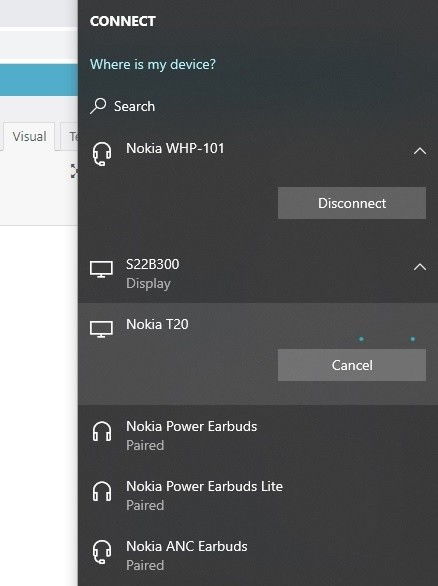Screen dimensions: 438x586
Task: Switch to the Visual tab
Action: point(29,136)
